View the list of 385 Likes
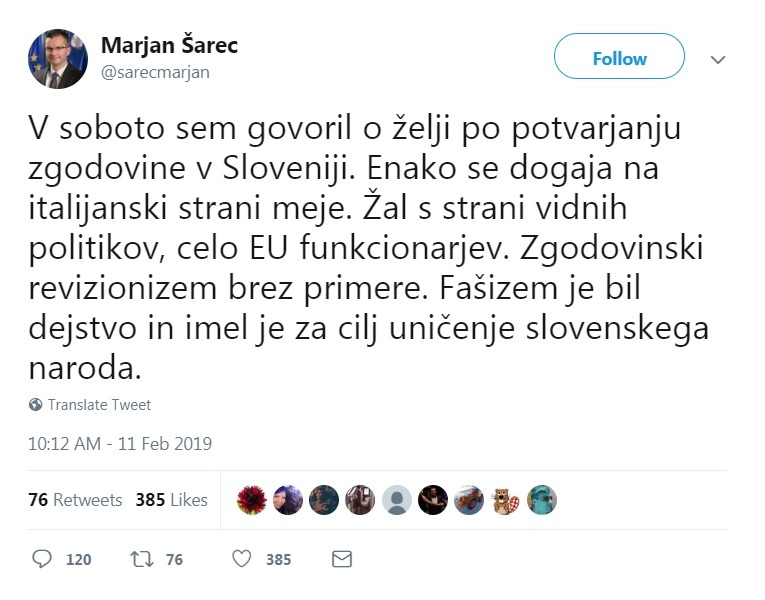 (171, 500)
